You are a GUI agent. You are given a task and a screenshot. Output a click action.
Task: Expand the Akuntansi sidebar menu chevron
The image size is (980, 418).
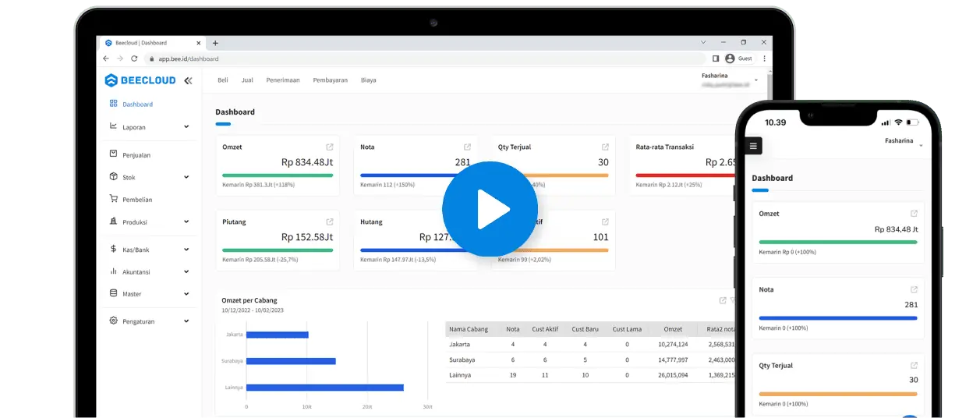click(186, 271)
